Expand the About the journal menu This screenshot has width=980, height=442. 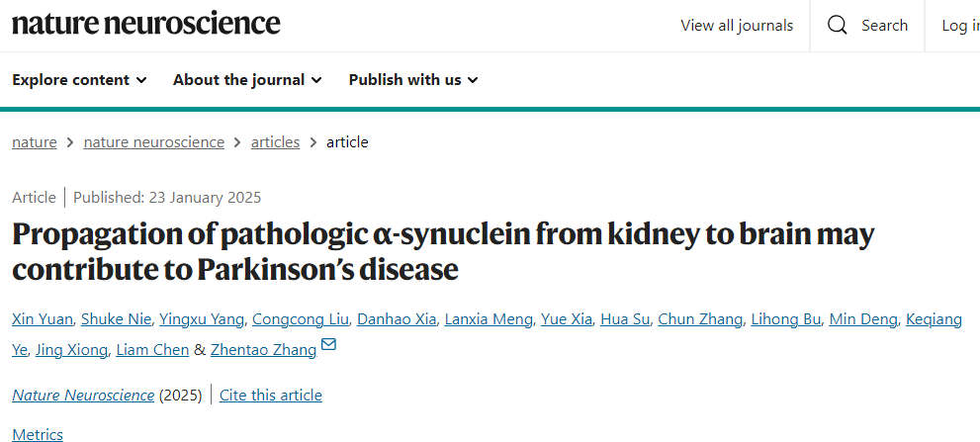(247, 80)
